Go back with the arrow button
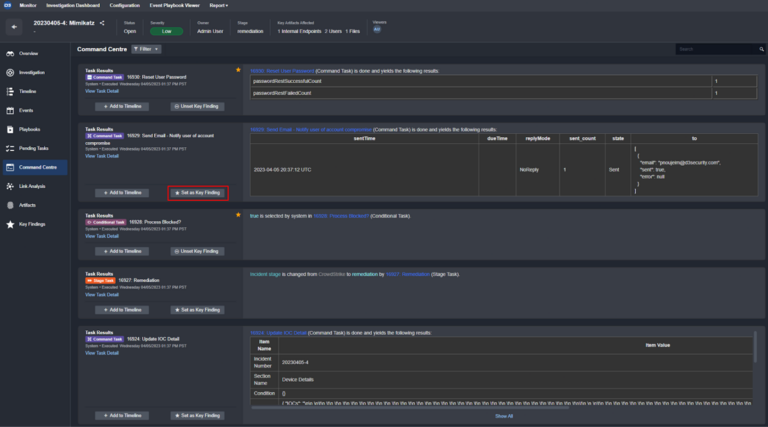This screenshot has width=768, height=427. [14, 27]
